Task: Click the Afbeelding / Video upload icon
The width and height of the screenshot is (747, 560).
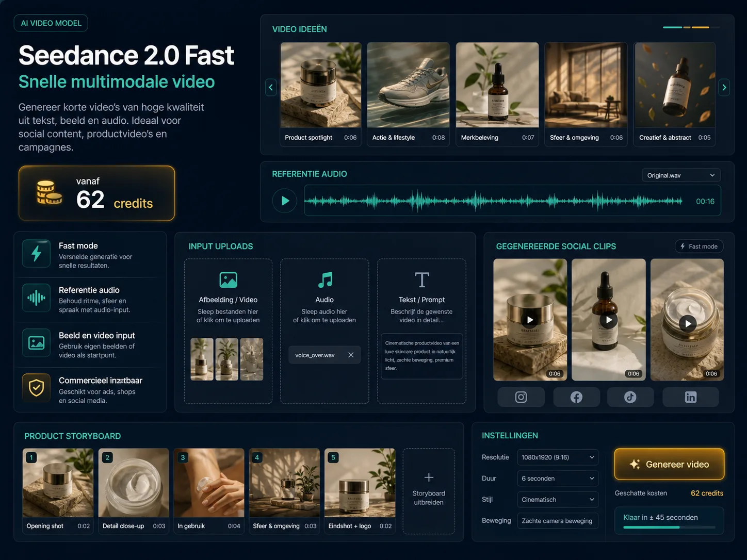Action: (x=228, y=279)
